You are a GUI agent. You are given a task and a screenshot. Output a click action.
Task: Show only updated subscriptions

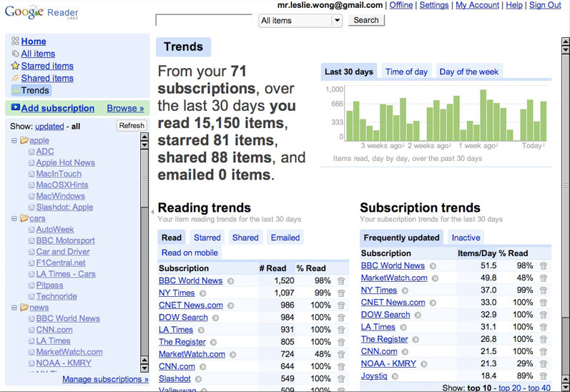[49, 127]
